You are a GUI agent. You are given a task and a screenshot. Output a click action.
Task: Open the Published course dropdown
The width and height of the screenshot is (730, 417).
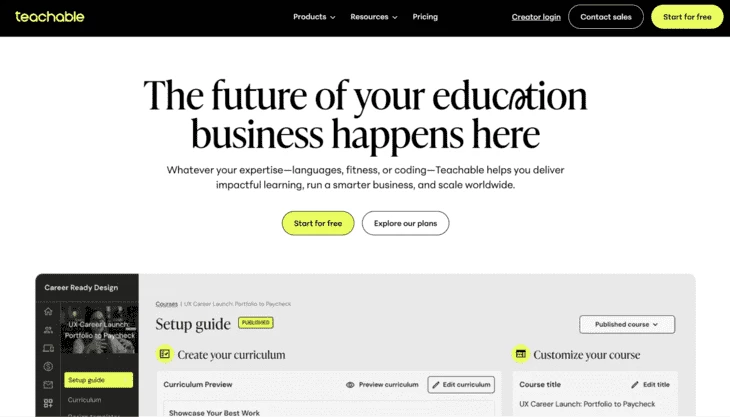(x=627, y=324)
